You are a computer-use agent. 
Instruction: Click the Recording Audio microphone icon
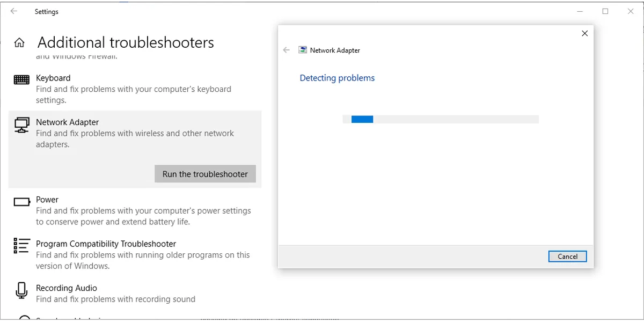21,290
